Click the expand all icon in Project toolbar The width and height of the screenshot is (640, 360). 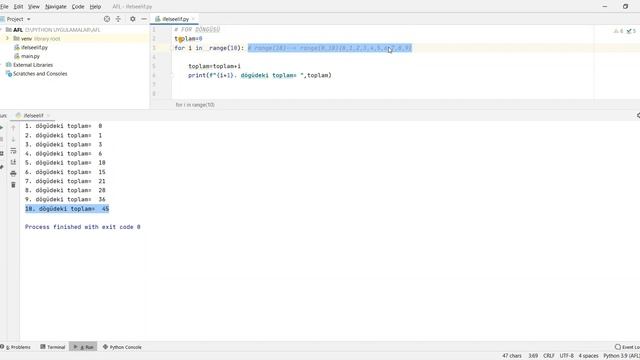pyautogui.click(x=118, y=19)
